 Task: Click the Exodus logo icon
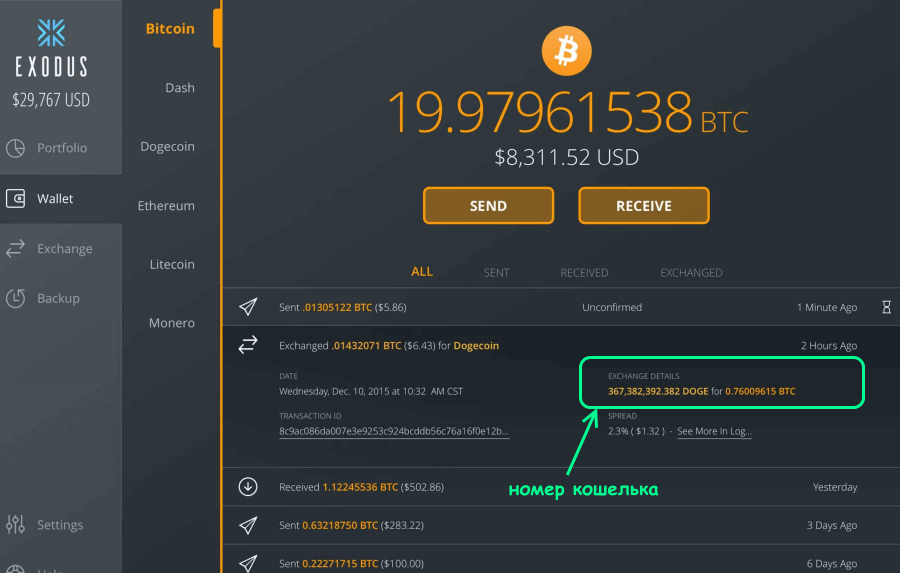tap(51, 33)
